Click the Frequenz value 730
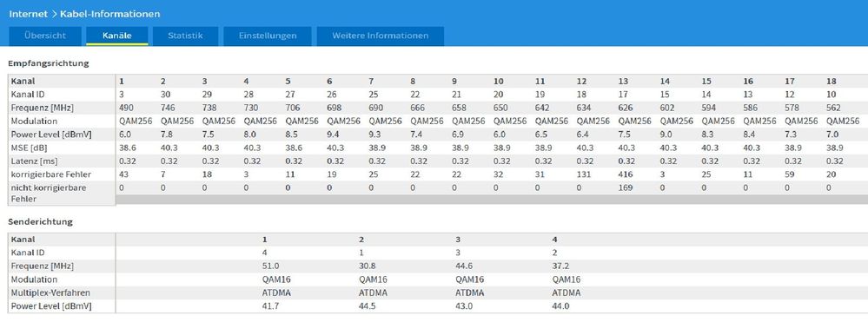This screenshot has width=868, height=322. click(251, 108)
